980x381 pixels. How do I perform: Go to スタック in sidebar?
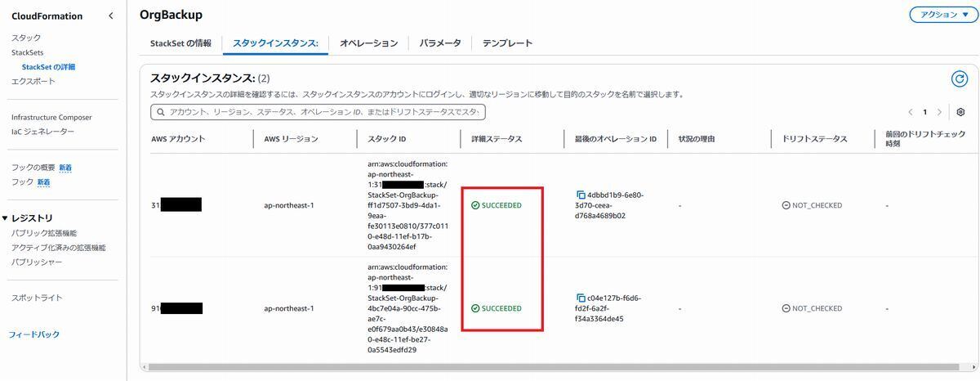[x=26, y=38]
